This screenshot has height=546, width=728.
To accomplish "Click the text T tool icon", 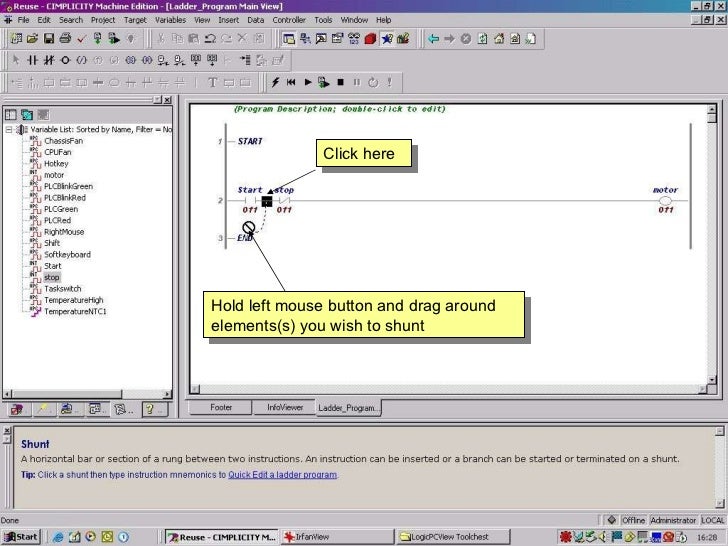I will tap(212, 82).
